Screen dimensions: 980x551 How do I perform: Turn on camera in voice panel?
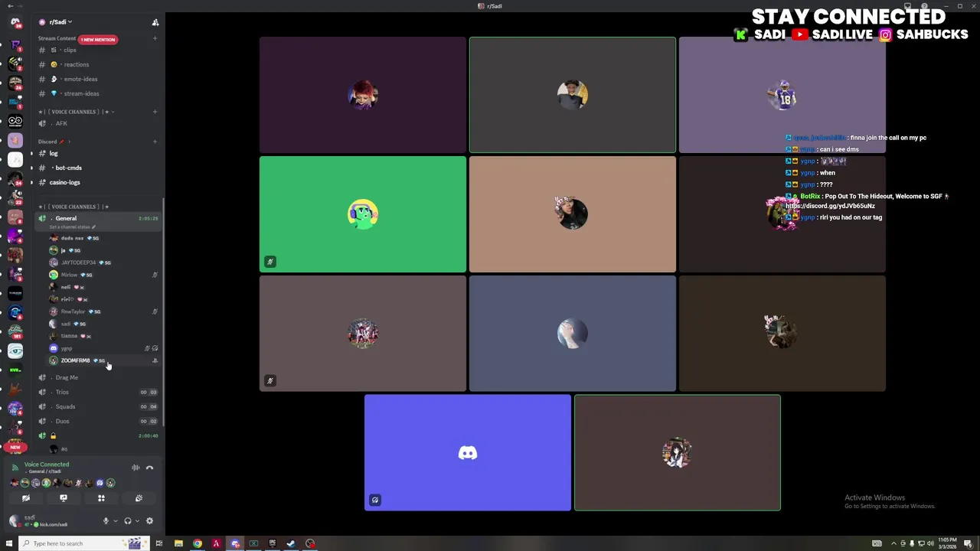(x=26, y=498)
